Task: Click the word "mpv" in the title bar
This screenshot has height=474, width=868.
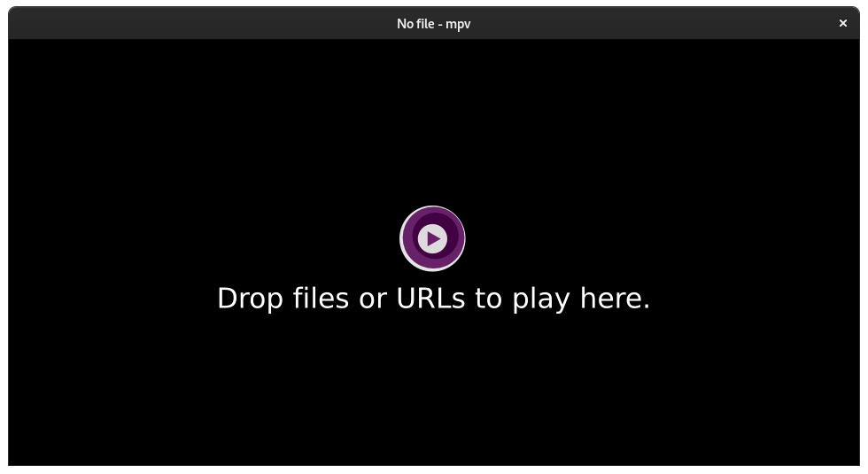Action: click(459, 25)
